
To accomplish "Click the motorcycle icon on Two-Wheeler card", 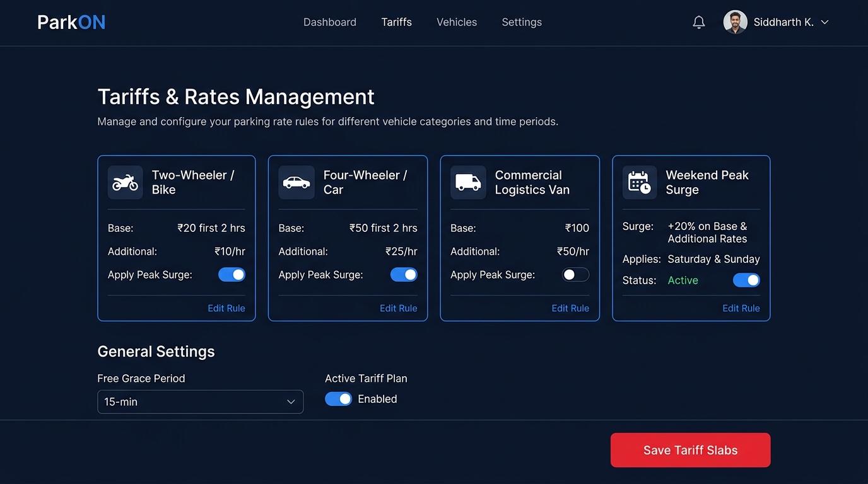I will point(125,183).
